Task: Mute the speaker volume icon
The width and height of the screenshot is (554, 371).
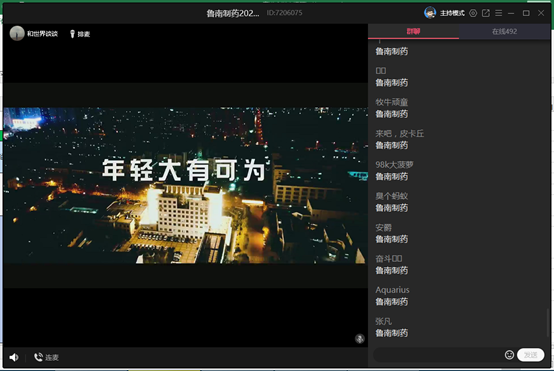Action: click(14, 357)
